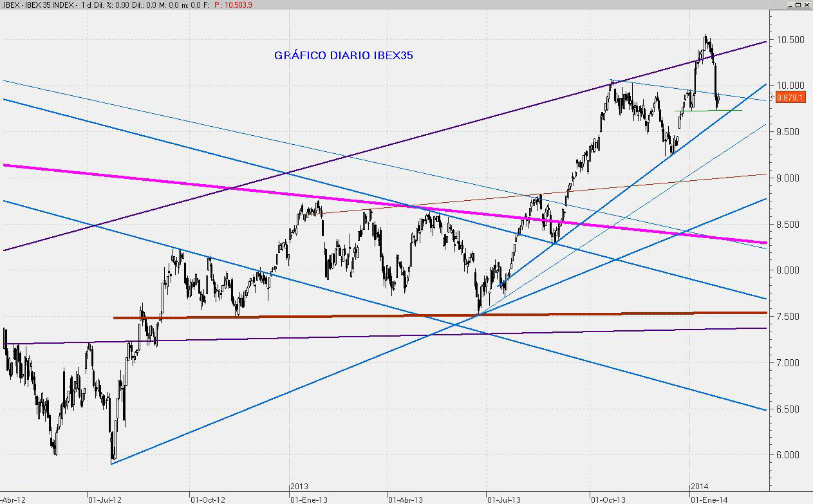Click the IBEX 35 INDEX title text

point(46,5)
